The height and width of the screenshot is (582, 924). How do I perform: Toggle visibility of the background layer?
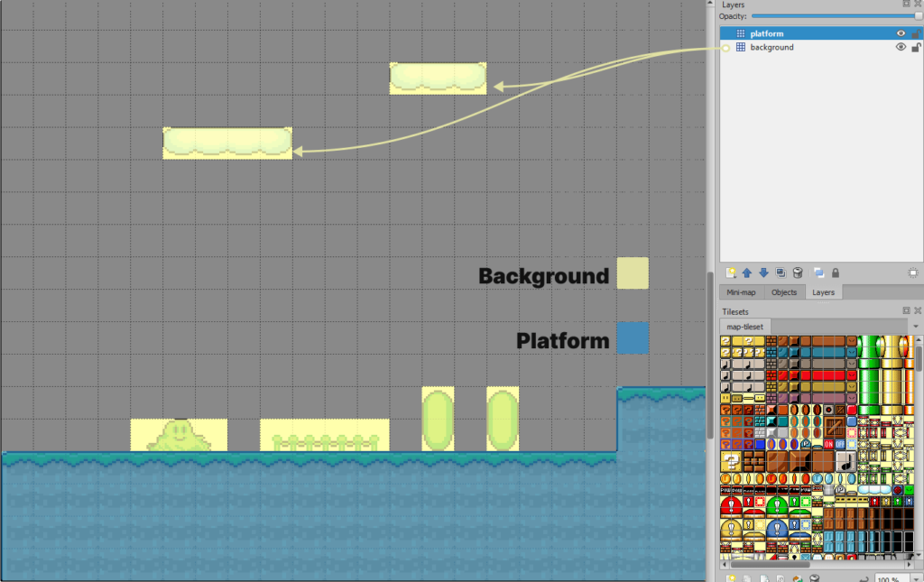point(900,47)
